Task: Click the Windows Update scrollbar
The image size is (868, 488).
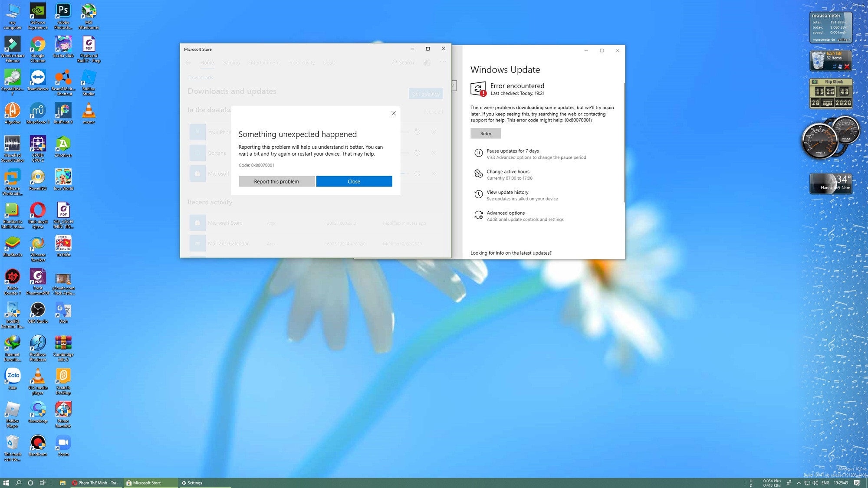Action: click(x=624, y=142)
